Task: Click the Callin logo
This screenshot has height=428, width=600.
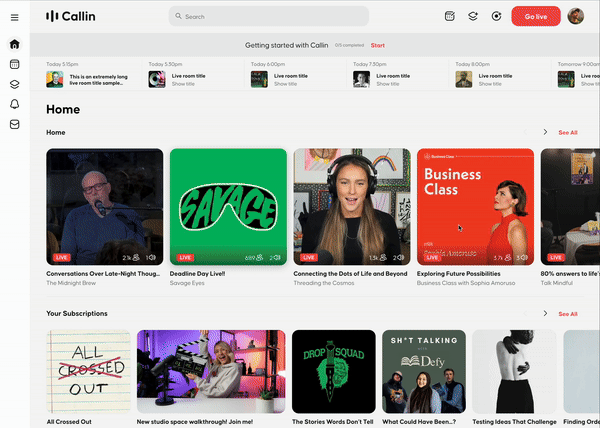Action: pos(71,16)
